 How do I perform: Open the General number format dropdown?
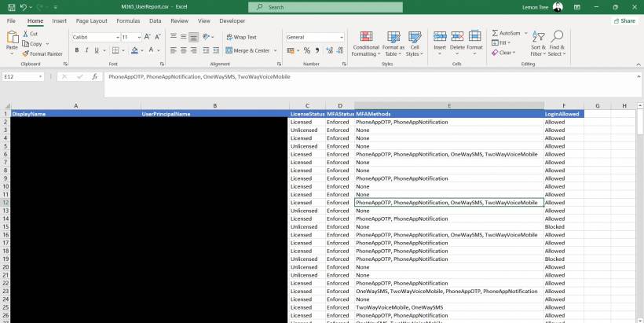pyautogui.click(x=341, y=37)
